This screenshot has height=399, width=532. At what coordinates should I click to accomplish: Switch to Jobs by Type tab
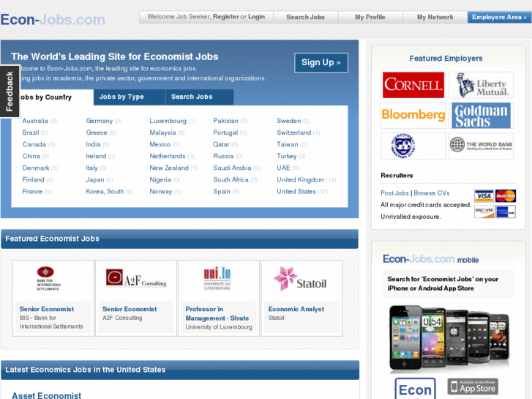[x=130, y=97]
